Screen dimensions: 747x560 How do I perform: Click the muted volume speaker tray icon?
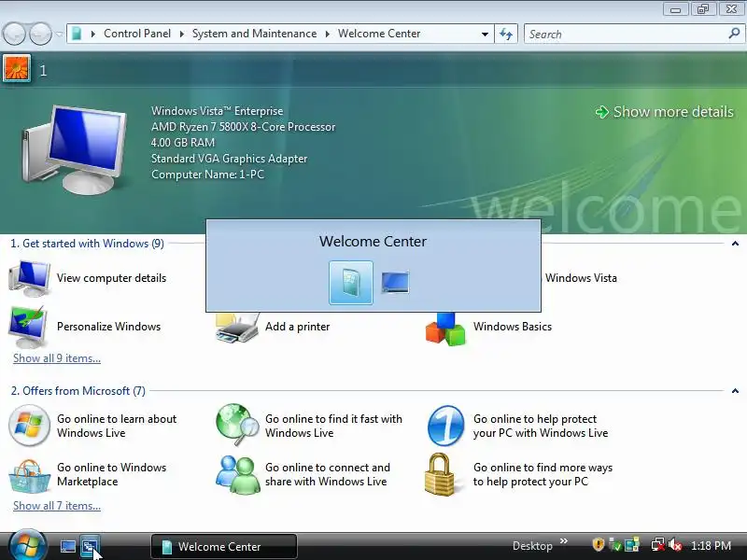pyautogui.click(x=675, y=545)
